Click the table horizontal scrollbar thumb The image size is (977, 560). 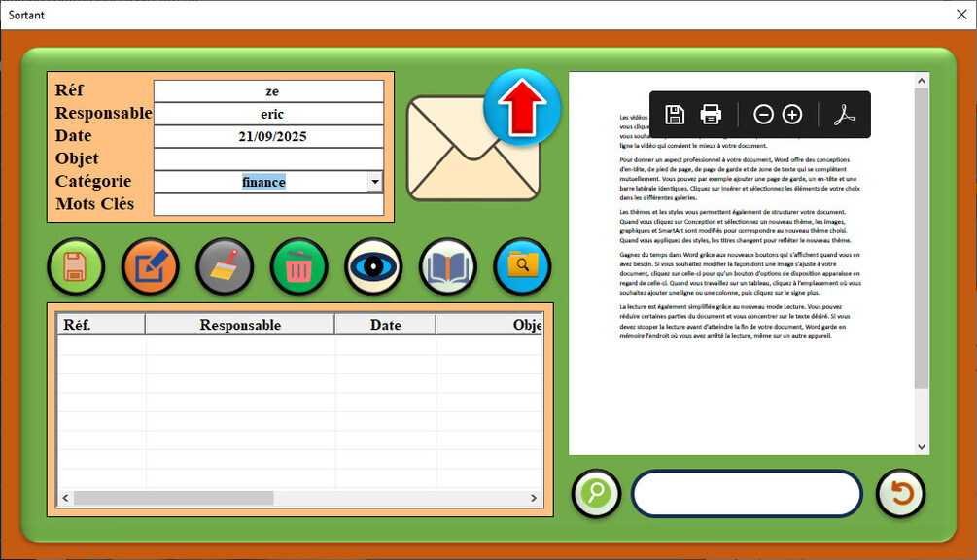click(x=173, y=498)
